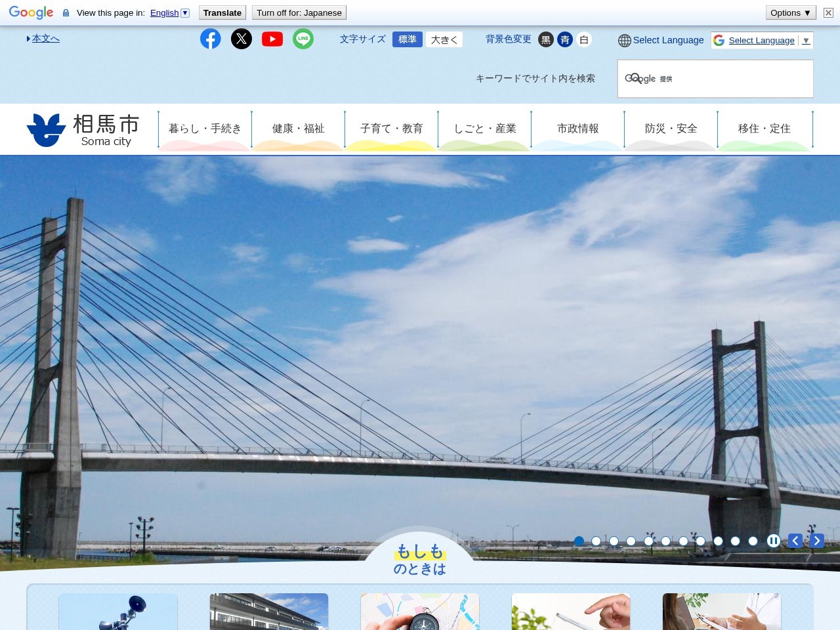Select the fifth slide indicator dot
840x630 pixels.
tap(648, 541)
